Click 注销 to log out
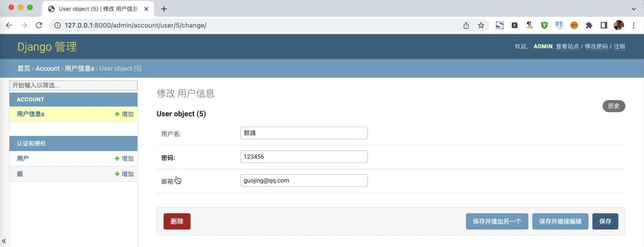 click(x=619, y=47)
